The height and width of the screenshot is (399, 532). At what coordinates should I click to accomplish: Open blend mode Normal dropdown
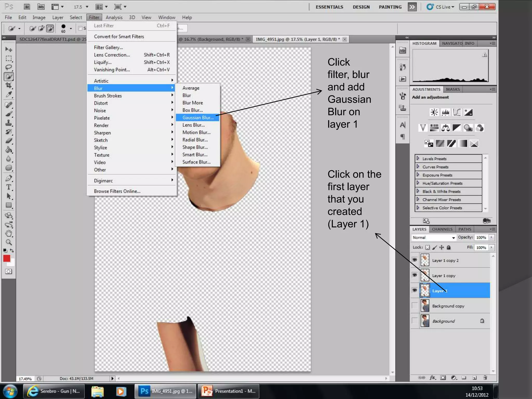[434, 237]
